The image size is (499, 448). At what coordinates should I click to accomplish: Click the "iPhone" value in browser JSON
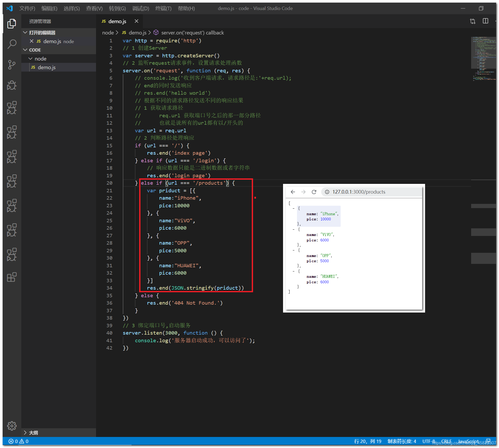[x=329, y=214]
